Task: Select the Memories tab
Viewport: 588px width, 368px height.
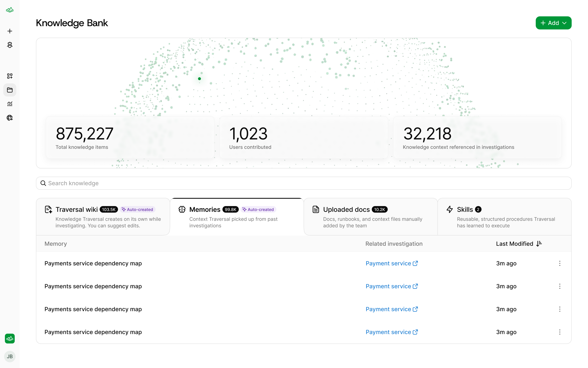Action: pyautogui.click(x=237, y=217)
